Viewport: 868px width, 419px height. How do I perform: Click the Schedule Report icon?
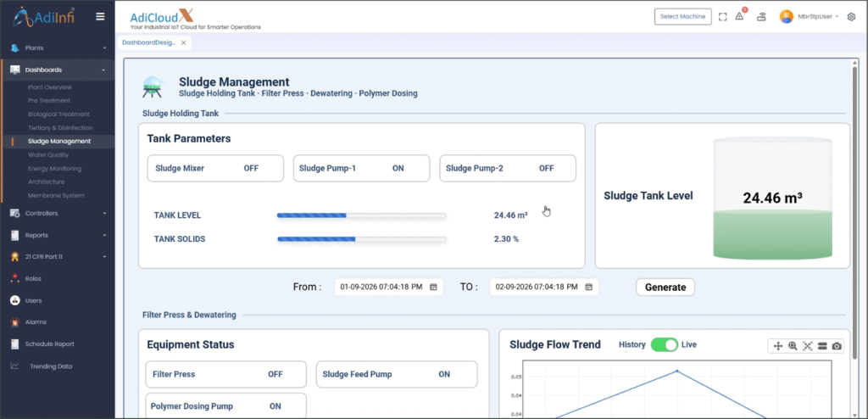coord(15,344)
